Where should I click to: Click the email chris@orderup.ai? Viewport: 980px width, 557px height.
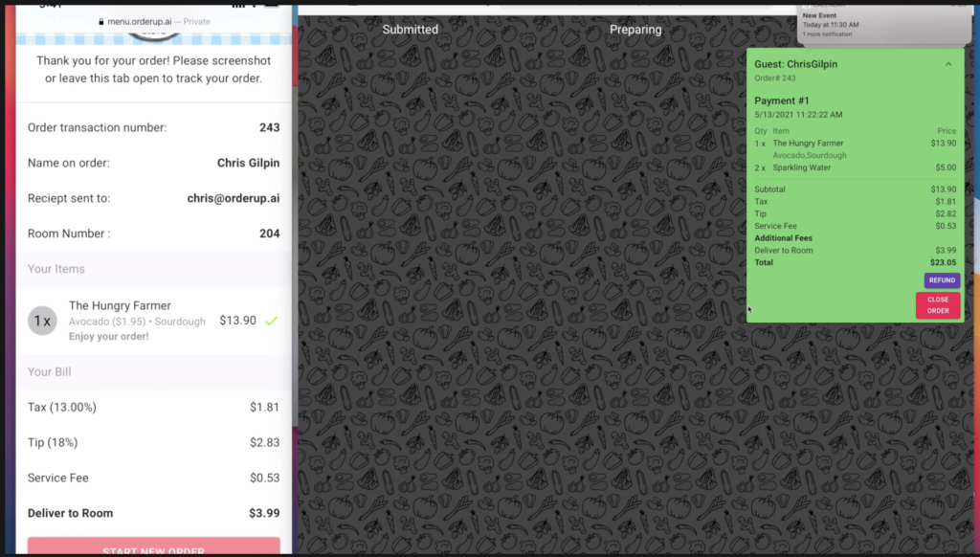pyautogui.click(x=234, y=198)
